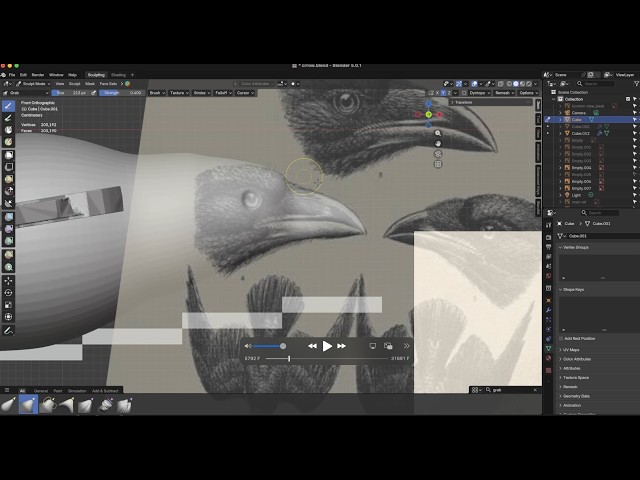This screenshot has width=640, height=480.
Task: Select the Move tool in left toolbar
Action: click(x=8, y=281)
